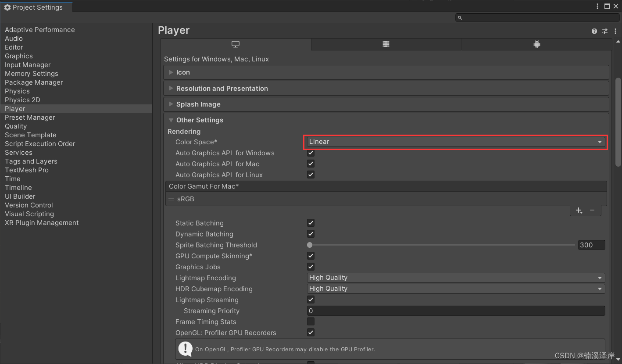622x364 pixels.
Task: Toggle OpenGL Profiler GPU Recorders checkbox
Action: click(x=311, y=332)
